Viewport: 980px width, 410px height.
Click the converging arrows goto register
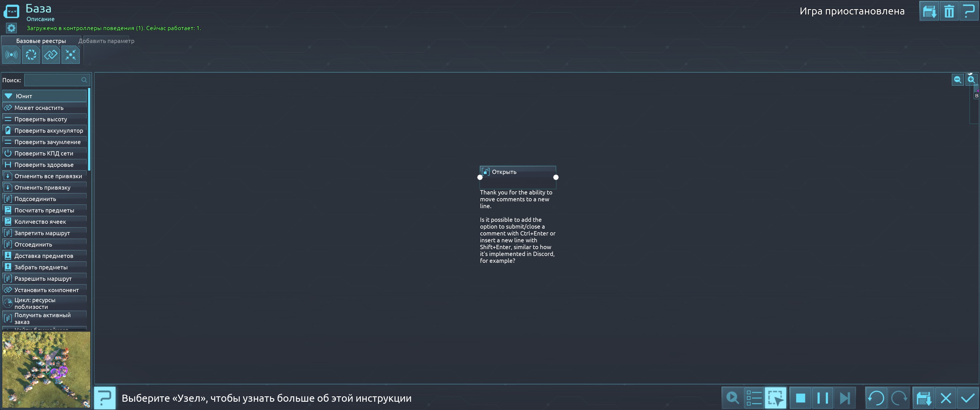pyautogui.click(x=70, y=55)
